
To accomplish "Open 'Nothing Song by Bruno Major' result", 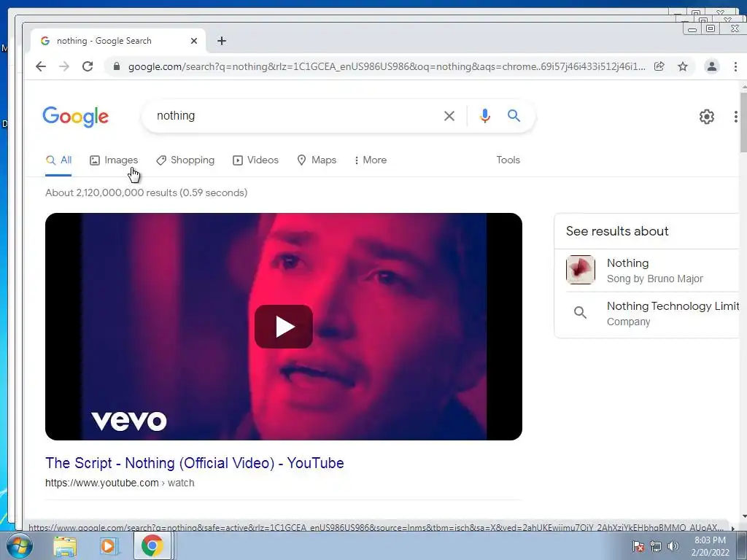I will tap(654, 271).
